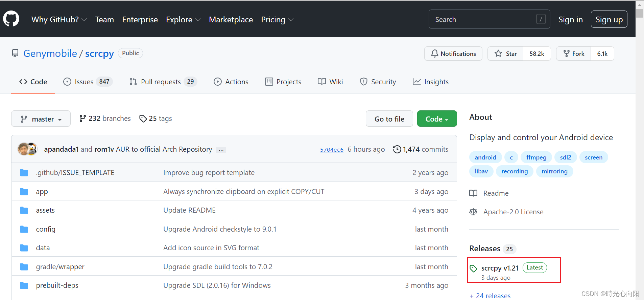644x300 pixels.
Task: Click the scrcpy repository name link
Action: (99, 53)
